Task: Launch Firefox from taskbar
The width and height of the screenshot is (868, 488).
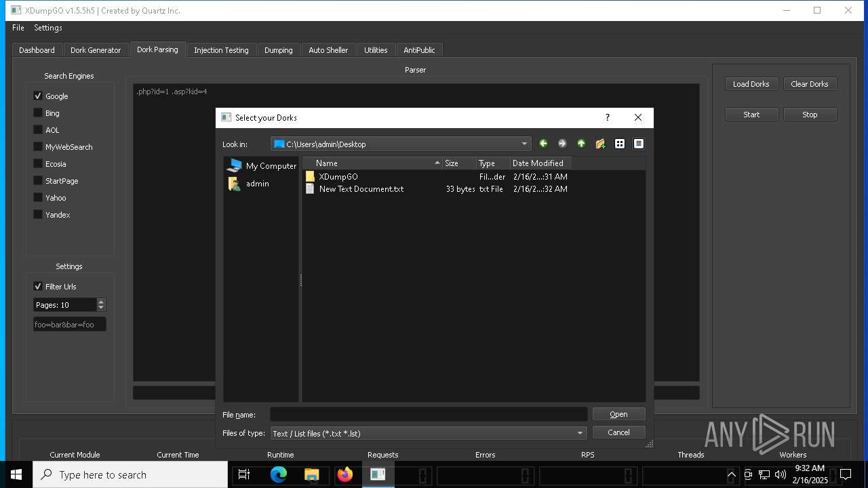Action: coord(345,474)
